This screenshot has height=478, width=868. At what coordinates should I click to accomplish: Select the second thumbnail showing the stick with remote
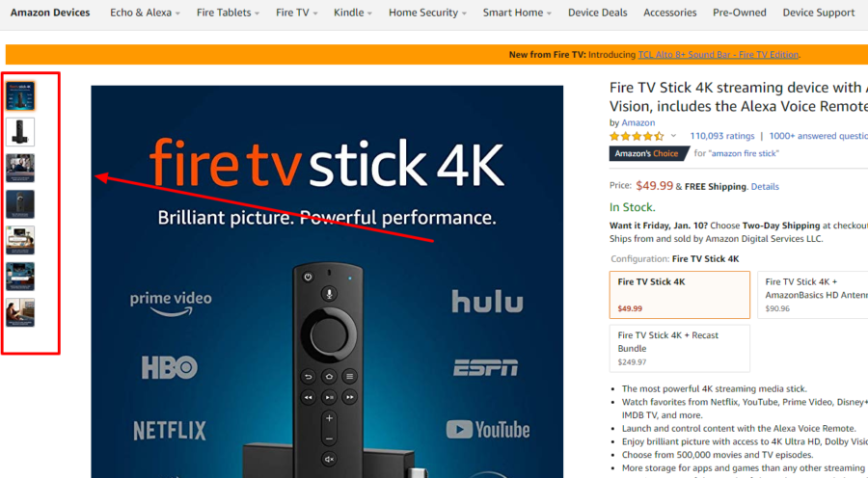20,132
